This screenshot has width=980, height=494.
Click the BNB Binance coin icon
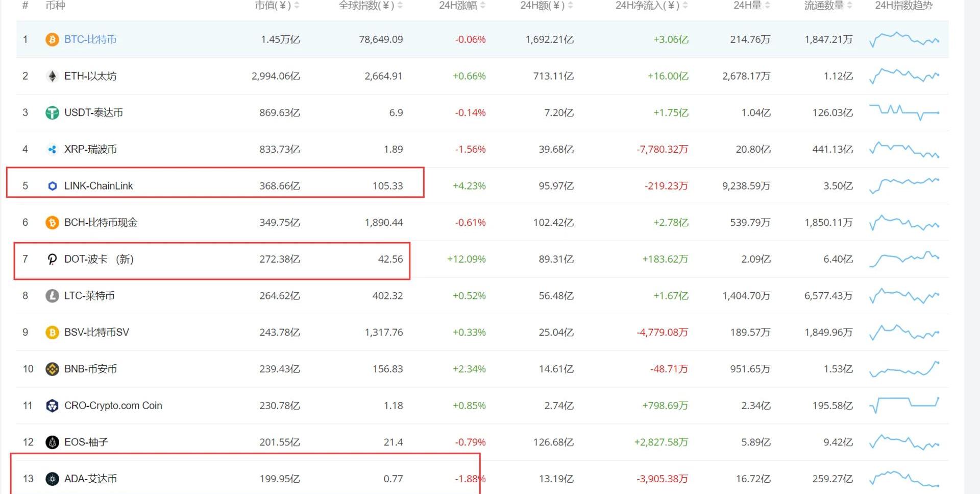[52, 369]
